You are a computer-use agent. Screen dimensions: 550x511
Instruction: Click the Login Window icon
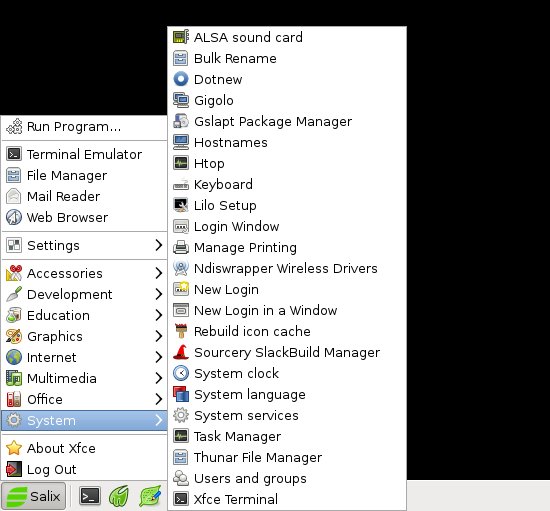click(x=181, y=227)
